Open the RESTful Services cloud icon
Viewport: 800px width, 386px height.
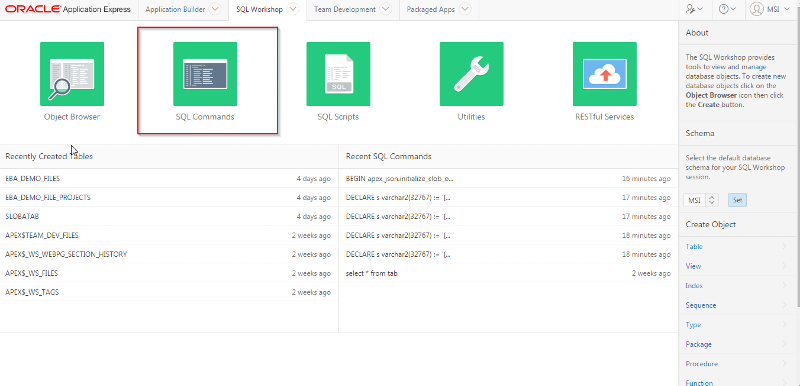pos(605,74)
